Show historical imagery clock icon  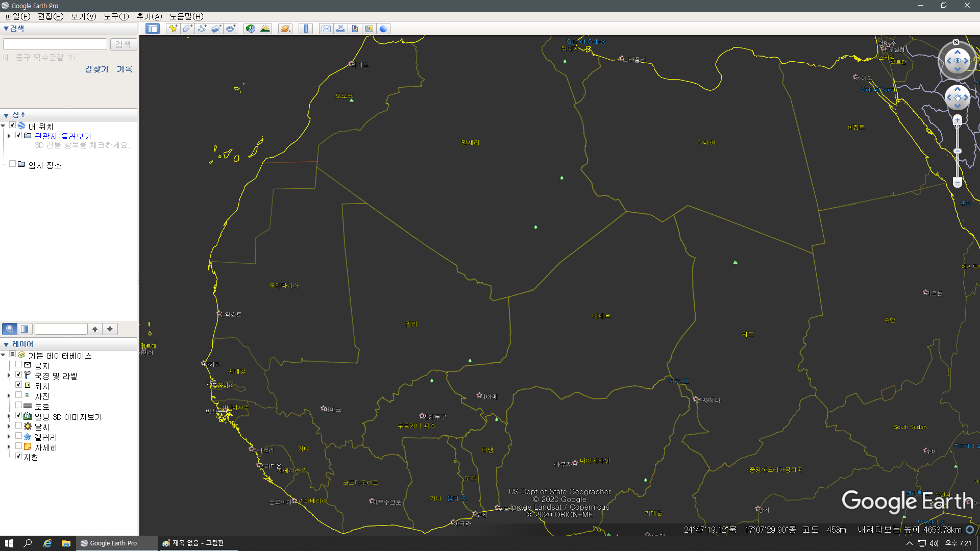point(250,29)
